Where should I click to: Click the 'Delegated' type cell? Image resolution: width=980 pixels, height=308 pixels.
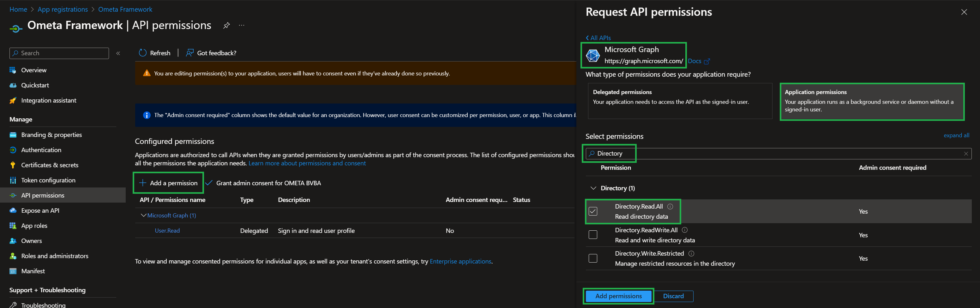pos(254,231)
